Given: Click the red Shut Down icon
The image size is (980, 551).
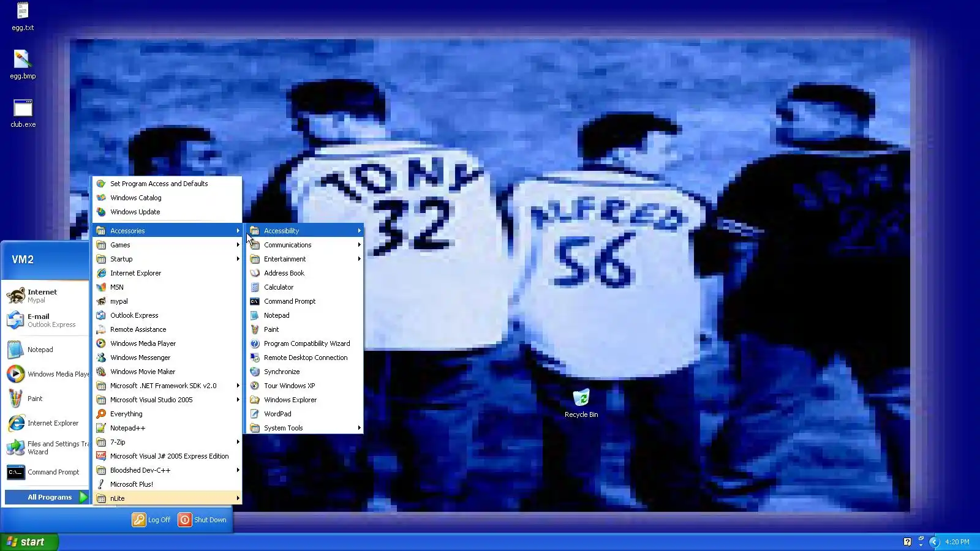Looking at the screenshot, I should [185, 520].
